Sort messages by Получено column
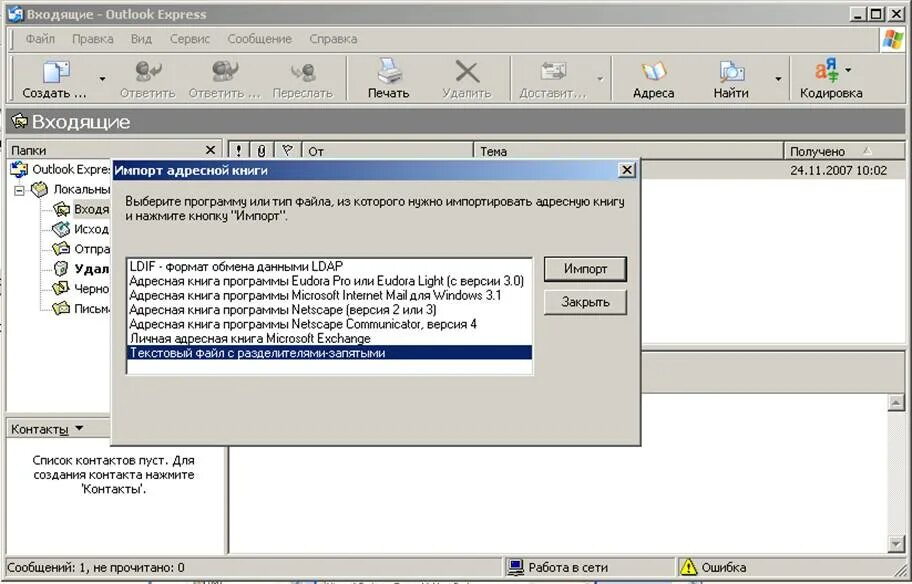 [x=844, y=151]
